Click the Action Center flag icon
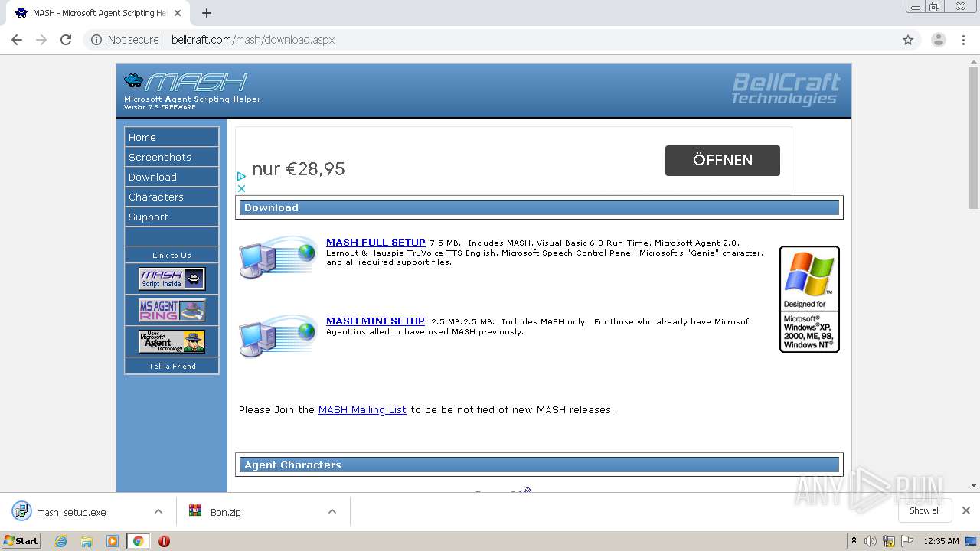Viewport: 980px width, 551px height. click(906, 541)
